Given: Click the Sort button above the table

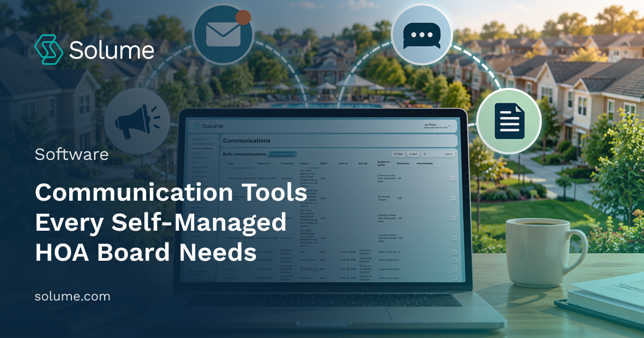Looking at the screenshot, I should point(413,154).
